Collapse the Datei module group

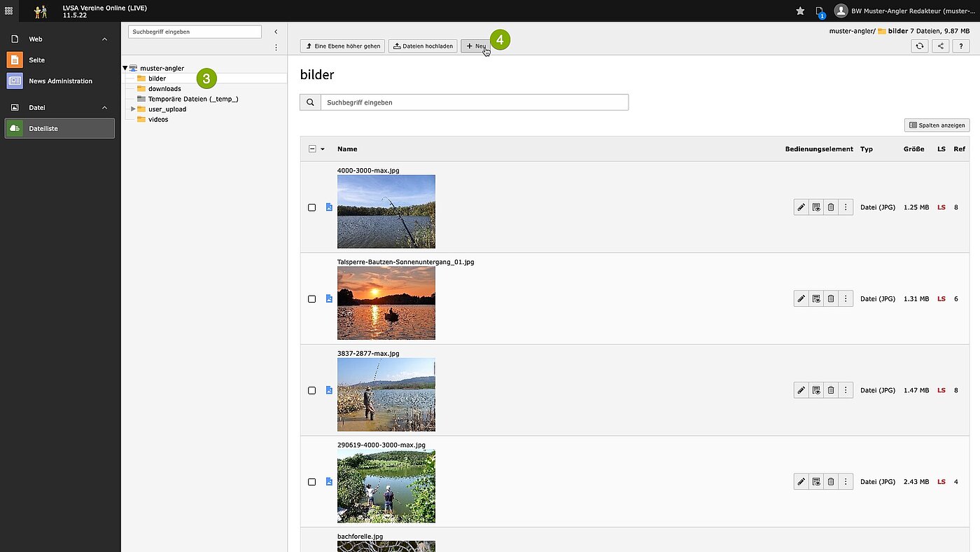click(x=105, y=107)
